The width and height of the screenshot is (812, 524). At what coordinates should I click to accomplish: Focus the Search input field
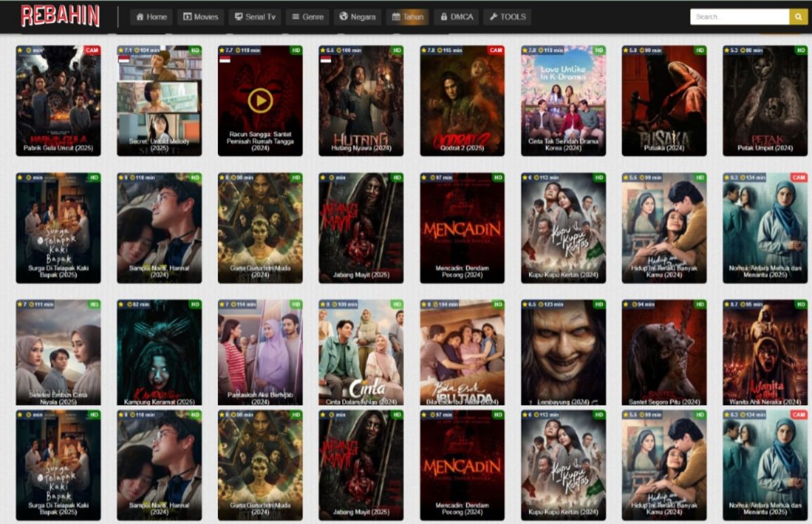click(740, 17)
